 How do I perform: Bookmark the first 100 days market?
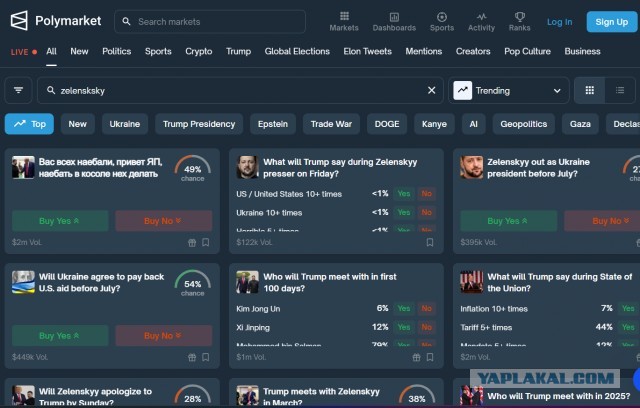point(430,357)
